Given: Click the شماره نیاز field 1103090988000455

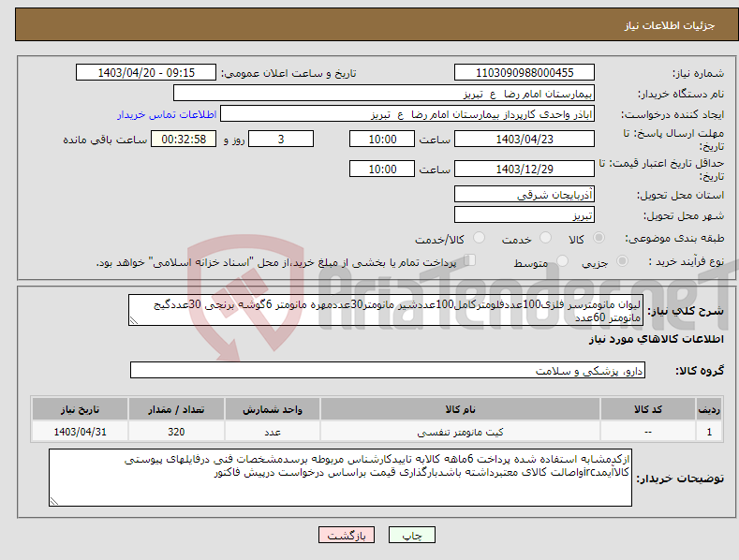Looking at the screenshot, I should [525, 73].
